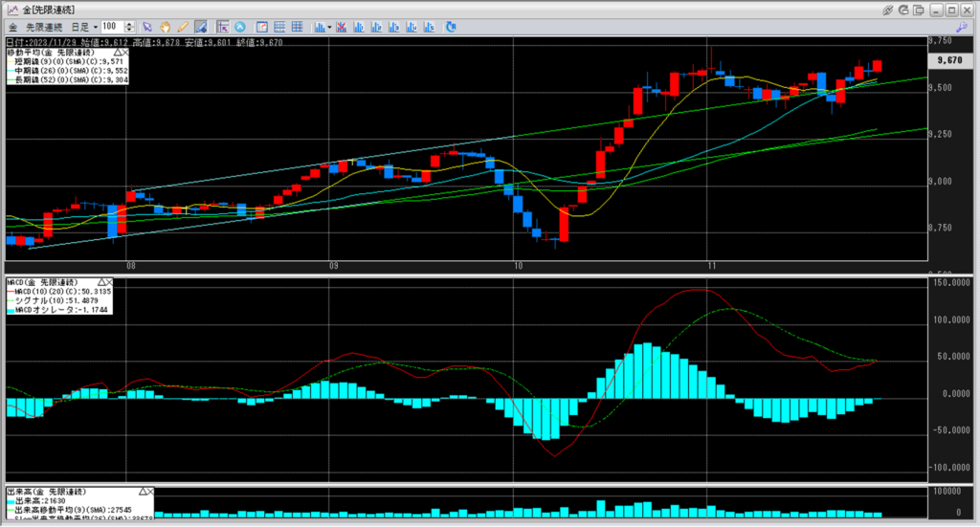Click the blue circular up-arrow icon
Screen dimensions: 980x527
coord(240,27)
